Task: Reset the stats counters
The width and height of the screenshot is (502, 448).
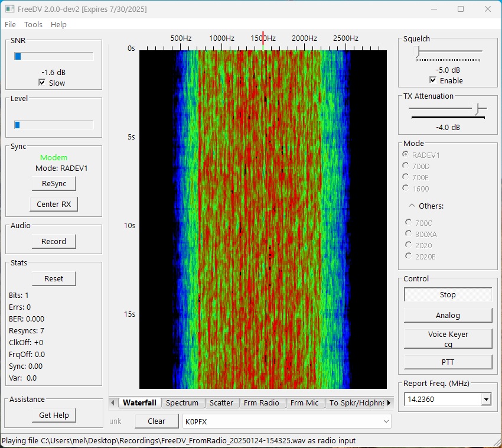Action: tap(54, 278)
